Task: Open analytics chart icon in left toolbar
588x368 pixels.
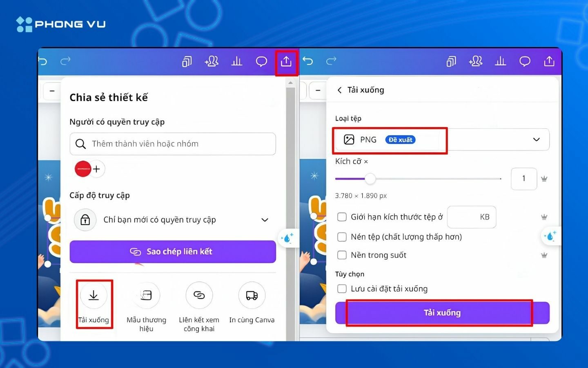Action: click(x=237, y=62)
